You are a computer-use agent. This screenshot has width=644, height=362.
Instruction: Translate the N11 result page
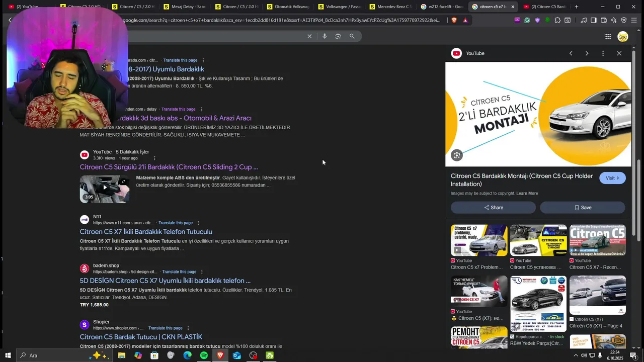pos(176,223)
